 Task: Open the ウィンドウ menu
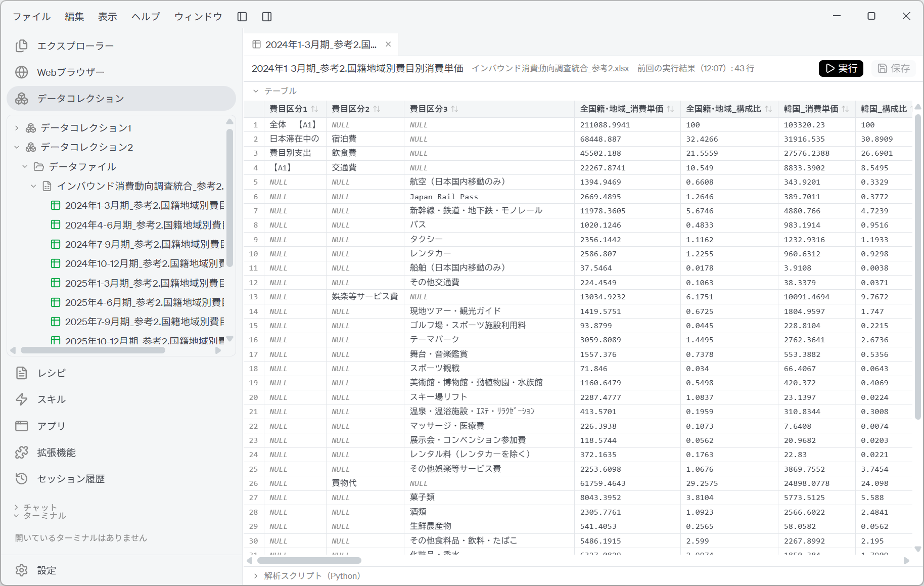coord(198,17)
